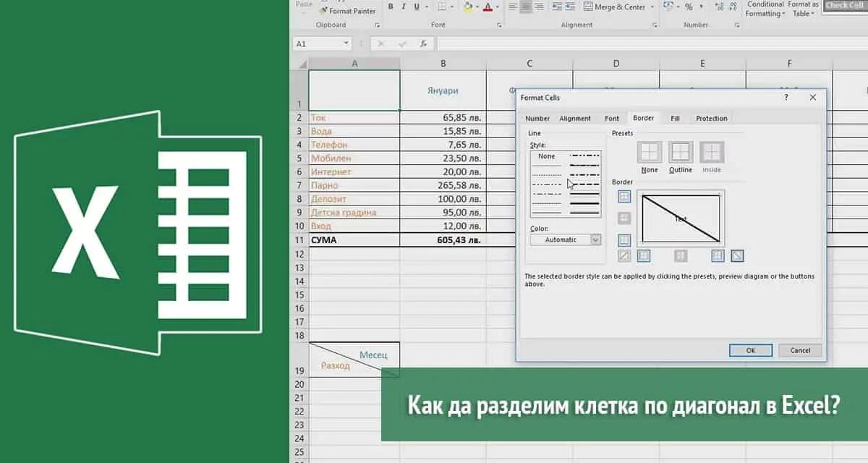The height and width of the screenshot is (463, 868).
Task: Open the Font group dialog launcher
Action: click(x=499, y=25)
